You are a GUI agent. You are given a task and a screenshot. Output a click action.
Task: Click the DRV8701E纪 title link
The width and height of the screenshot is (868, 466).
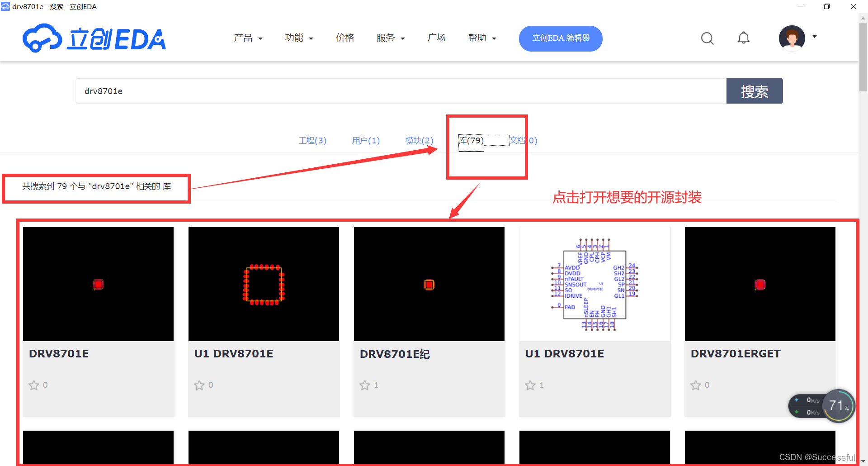coord(395,354)
